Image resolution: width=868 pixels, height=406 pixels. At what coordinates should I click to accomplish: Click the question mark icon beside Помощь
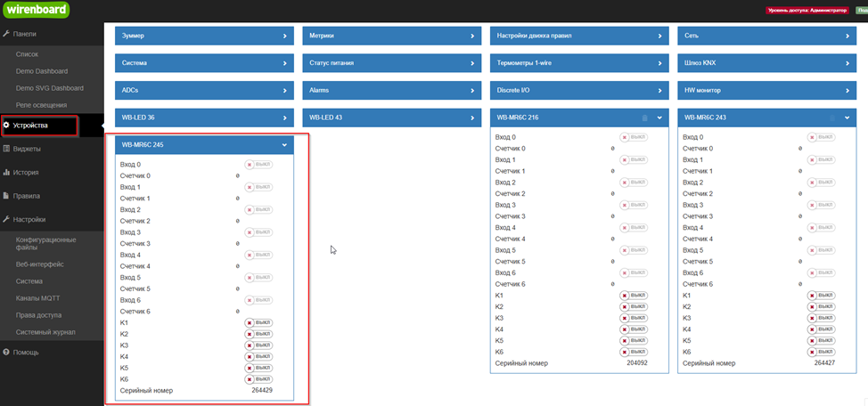click(x=6, y=353)
